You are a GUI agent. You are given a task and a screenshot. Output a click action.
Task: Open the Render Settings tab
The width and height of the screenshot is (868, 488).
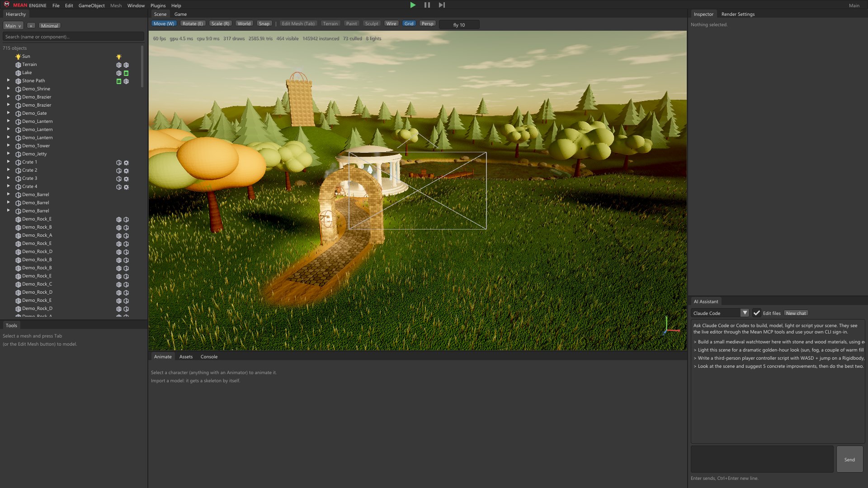coord(738,14)
